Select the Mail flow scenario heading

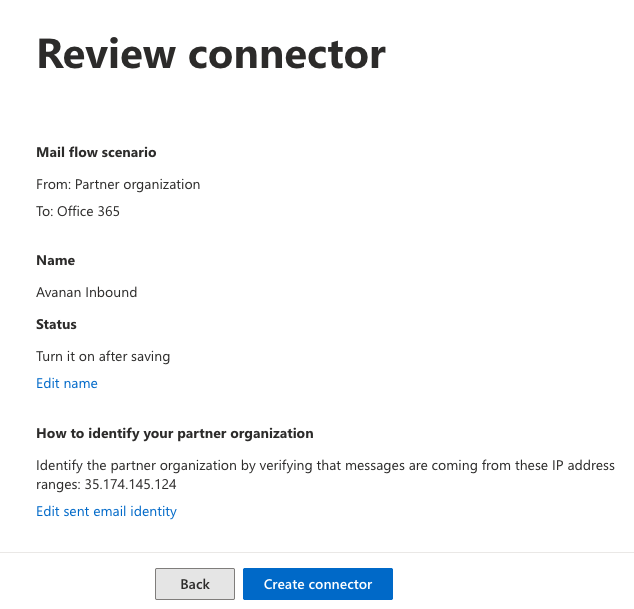pyautogui.click(x=96, y=152)
